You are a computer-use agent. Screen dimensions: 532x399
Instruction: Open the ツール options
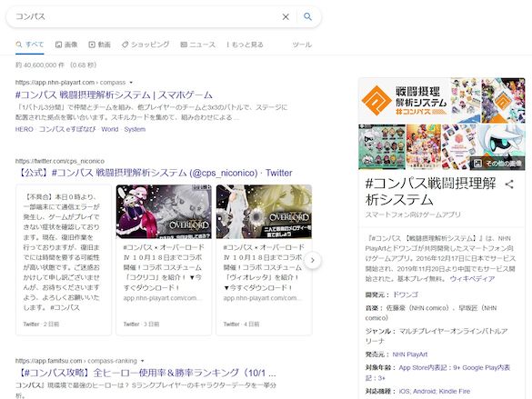coord(302,45)
